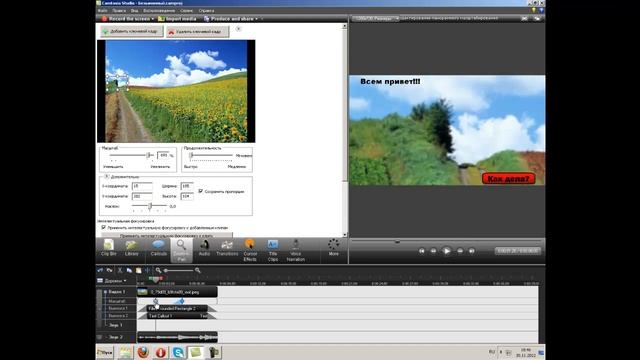Open the Title Clips tab
Screen dimensions: 640x360
pyautogui.click(x=273, y=250)
